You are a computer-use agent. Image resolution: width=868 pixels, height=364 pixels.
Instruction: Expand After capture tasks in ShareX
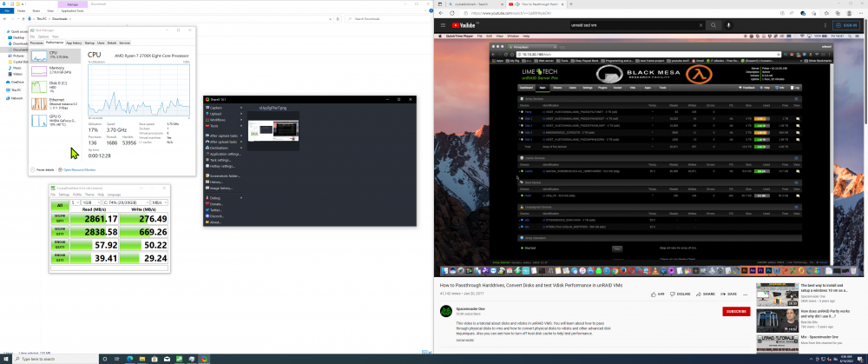tap(224, 136)
